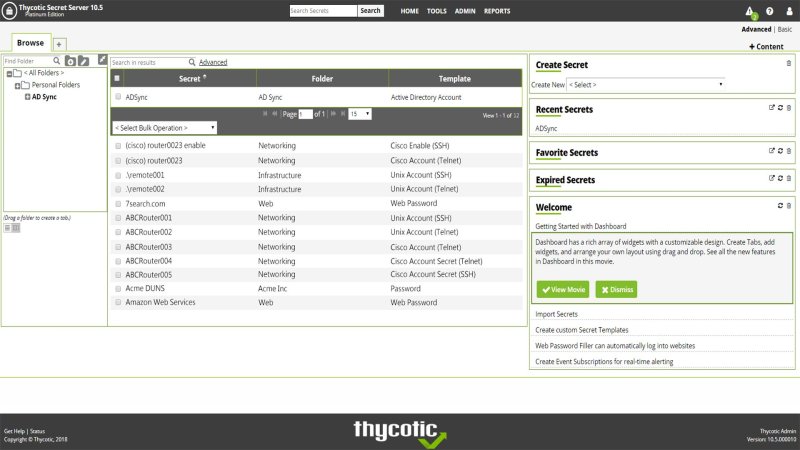Open the user profile icon
The height and width of the screenshot is (450, 800).
point(789,11)
